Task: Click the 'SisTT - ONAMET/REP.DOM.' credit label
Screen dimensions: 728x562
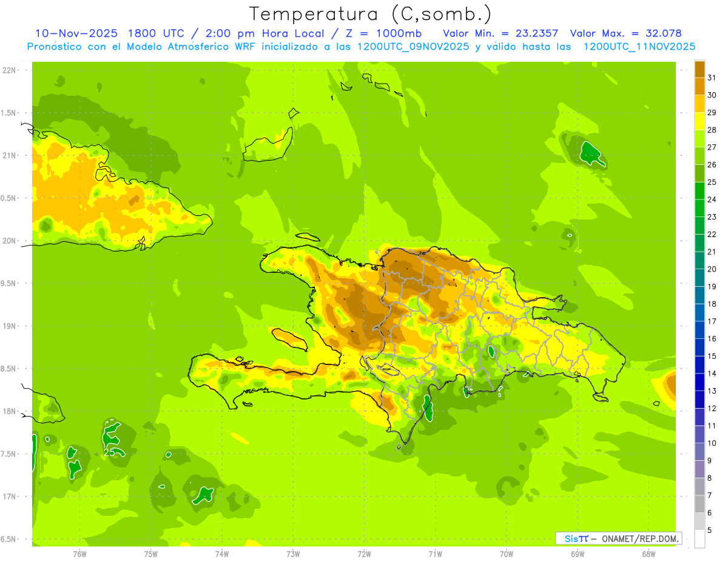Action: coord(619,538)
